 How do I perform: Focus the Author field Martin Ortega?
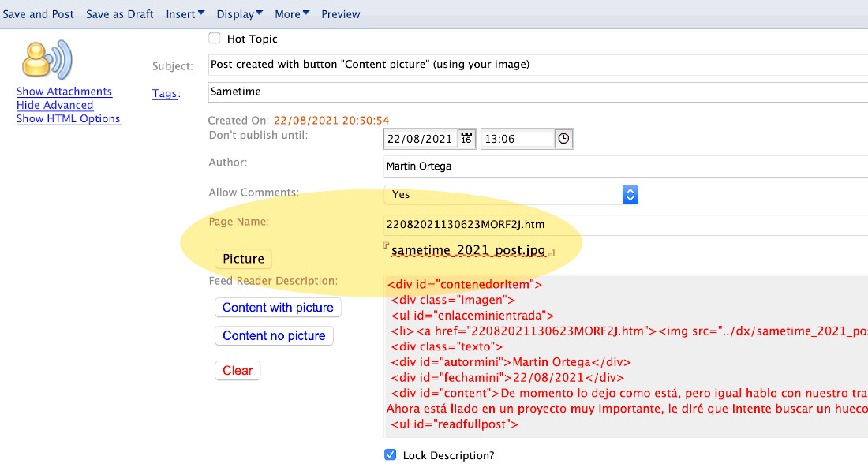(x=626, y=166)
